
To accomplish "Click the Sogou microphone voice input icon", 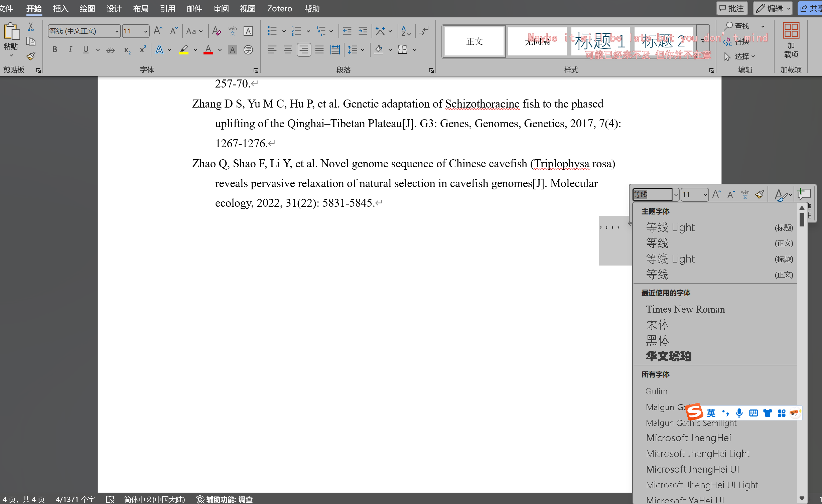I will click(x=739, y=413).
